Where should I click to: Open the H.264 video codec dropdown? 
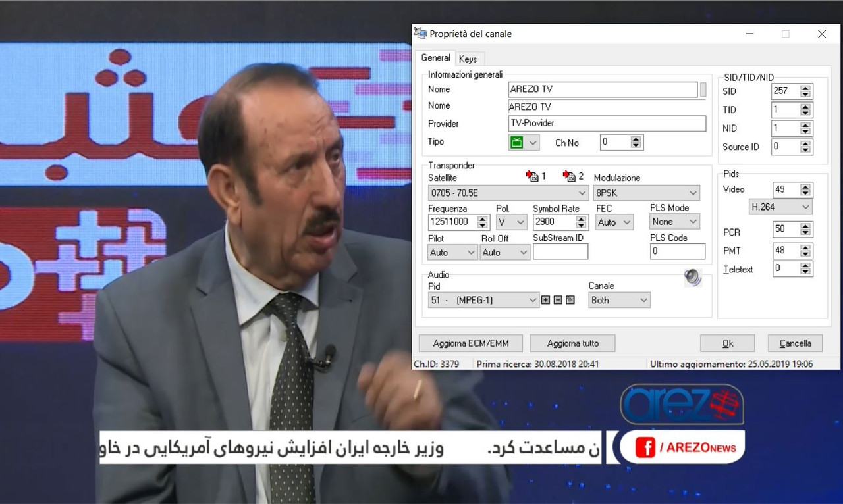781,207
